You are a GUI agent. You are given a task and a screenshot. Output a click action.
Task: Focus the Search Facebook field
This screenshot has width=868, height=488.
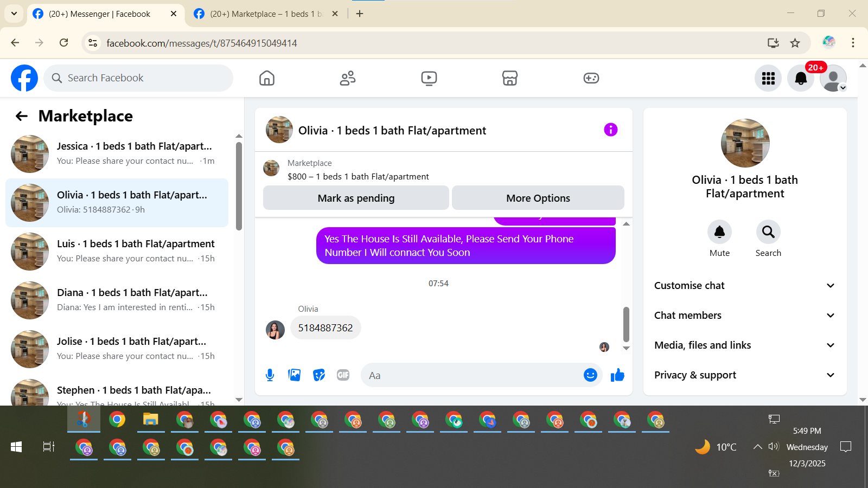pyautogui.click(x=138, y=78)
